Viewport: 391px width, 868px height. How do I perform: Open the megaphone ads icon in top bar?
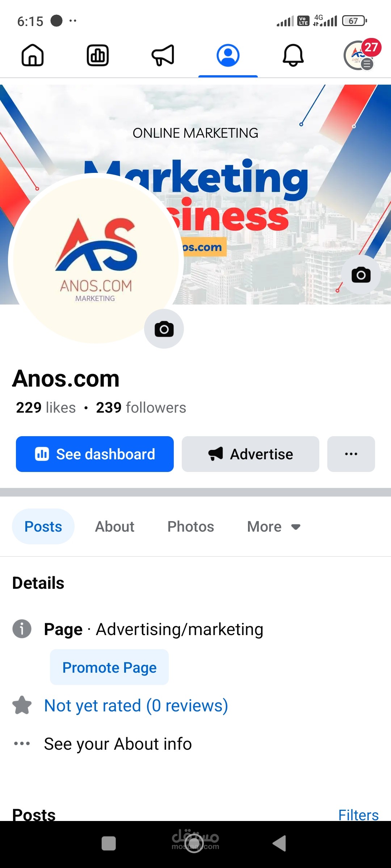click(163, 55)
